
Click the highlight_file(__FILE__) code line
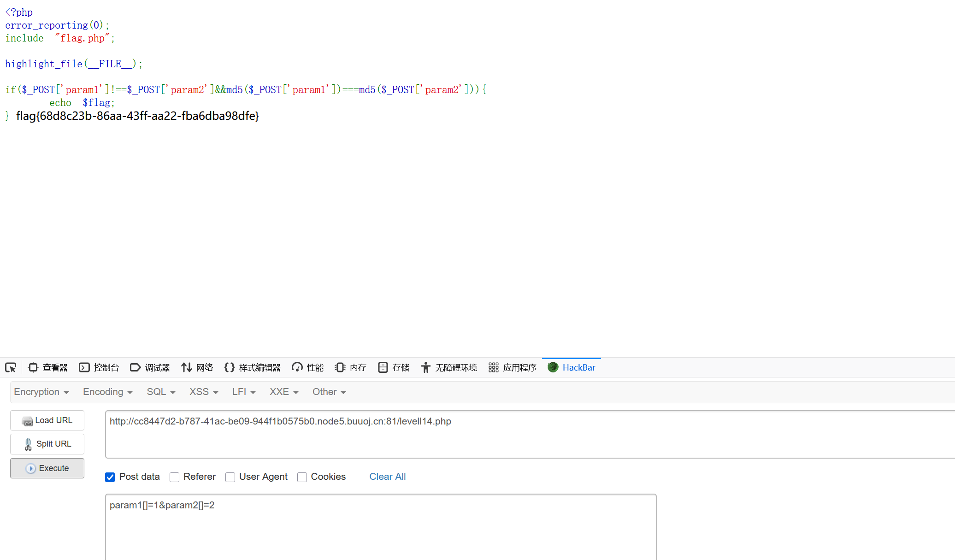click(x=74, y=64)
